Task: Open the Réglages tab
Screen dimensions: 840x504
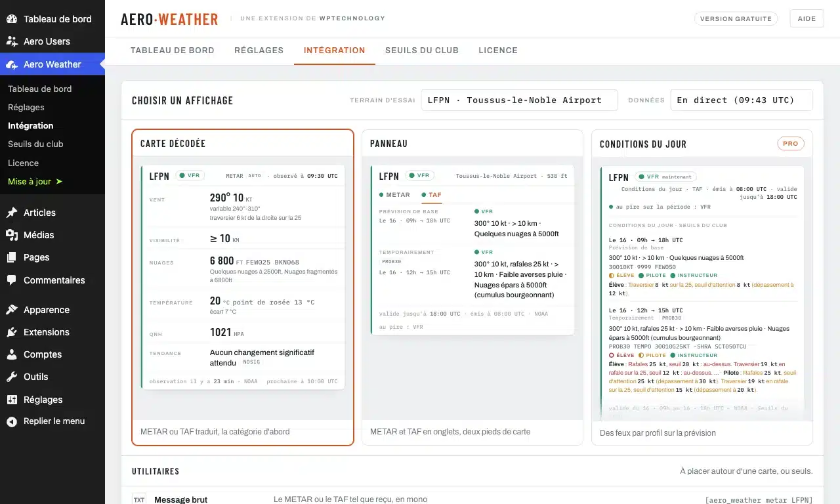Action: [x=259, y=50]
